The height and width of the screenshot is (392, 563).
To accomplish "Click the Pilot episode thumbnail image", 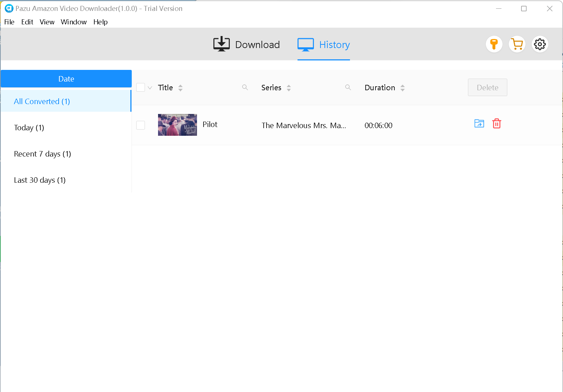I will 177,125.
